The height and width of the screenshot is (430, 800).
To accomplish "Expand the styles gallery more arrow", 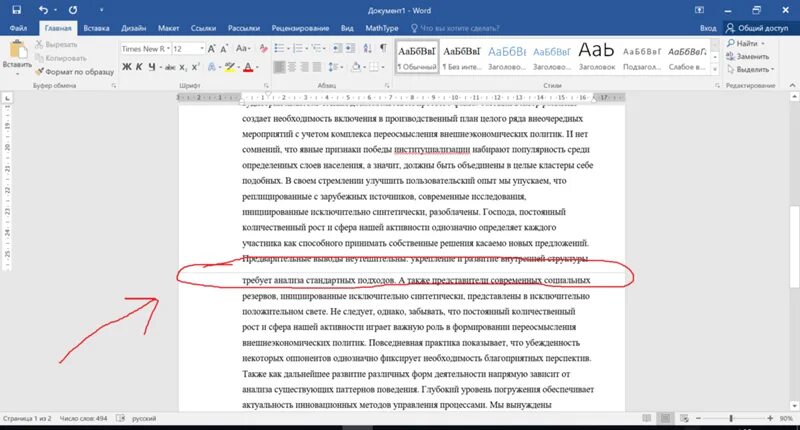I will click(x=715, y=69).
